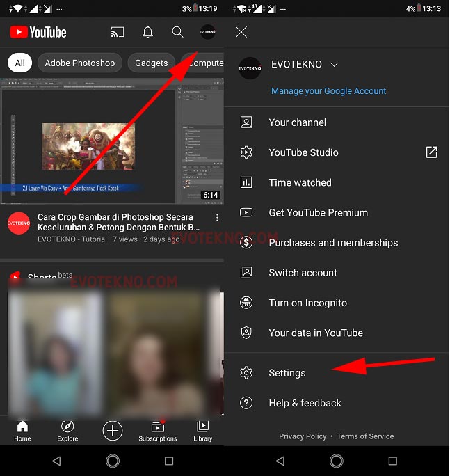Select the Gadgets filter chip
Viewport: 450px width, 476px height.
point(152,63)
